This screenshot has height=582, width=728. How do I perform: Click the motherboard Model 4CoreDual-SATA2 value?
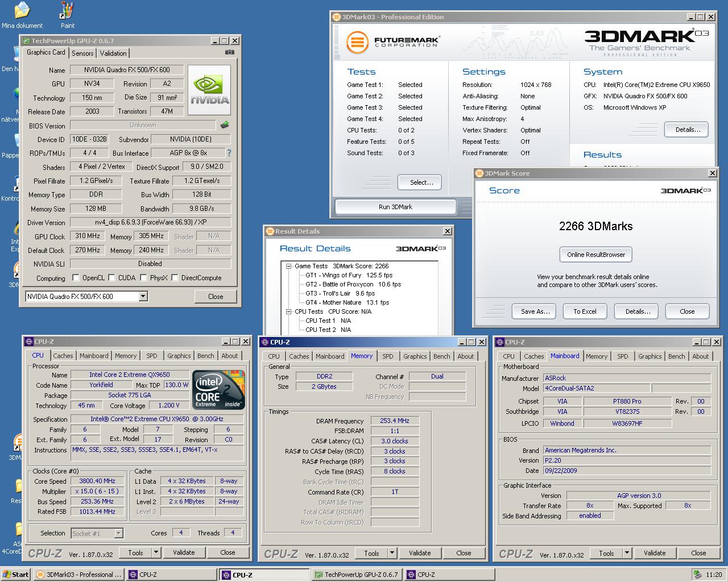pyautogui.click(x=597, y=388)
